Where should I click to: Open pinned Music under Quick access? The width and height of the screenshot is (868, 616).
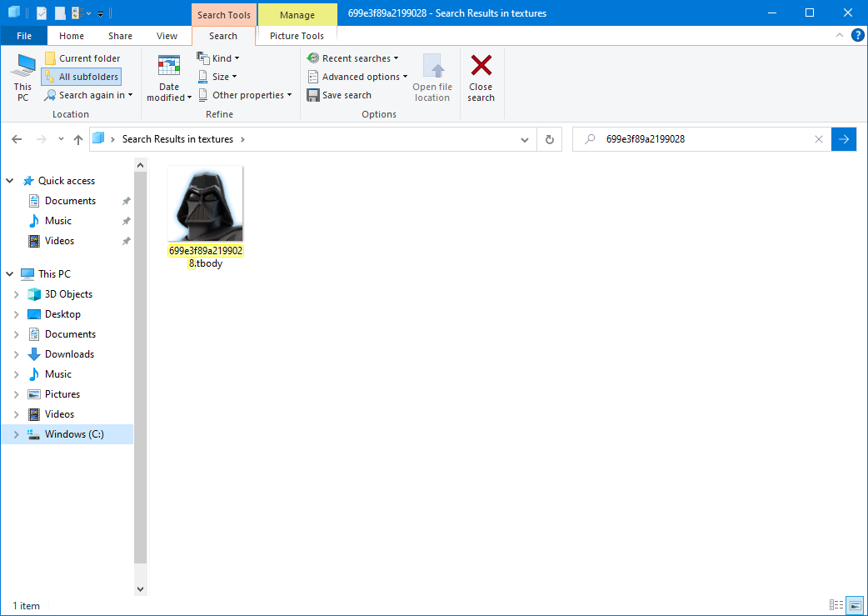coord(57,220)
